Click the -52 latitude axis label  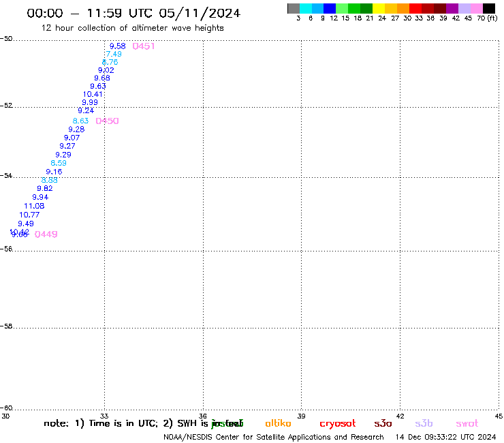6,106
